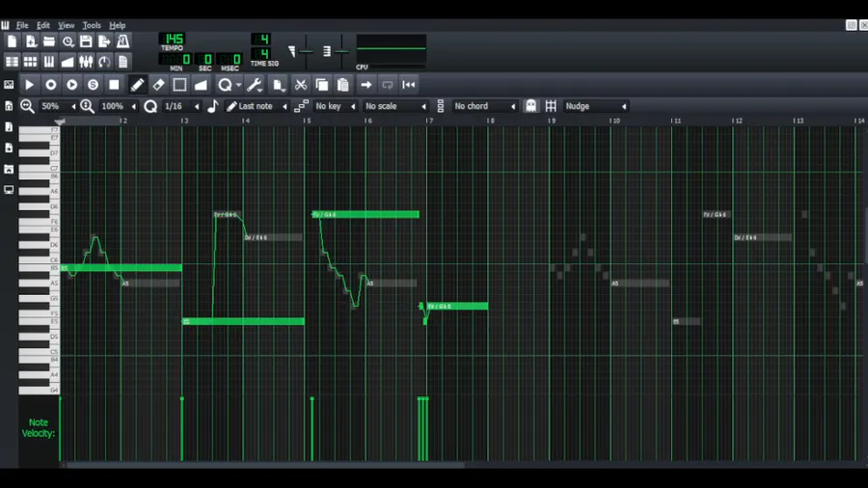Open the file actions dropdown icon
The image size is (868, 488).
pyautogui.click(x=279, y=85)
